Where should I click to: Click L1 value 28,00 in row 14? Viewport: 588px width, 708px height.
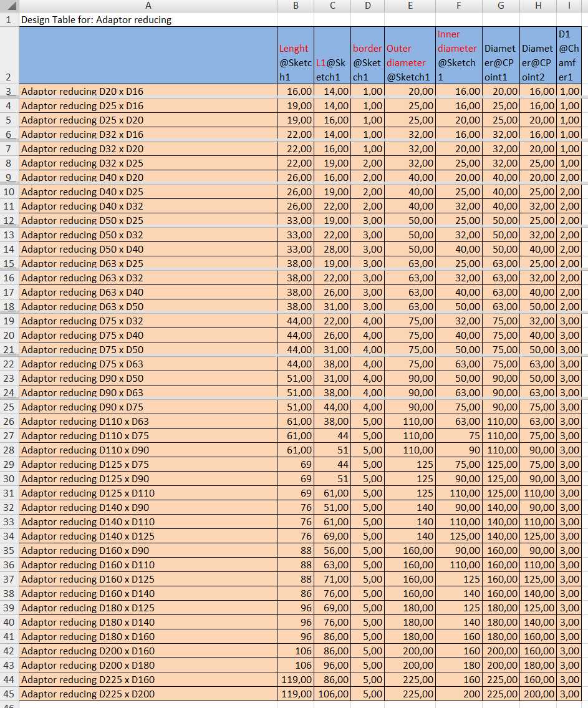pyautogui.click(x=332, y=250)
